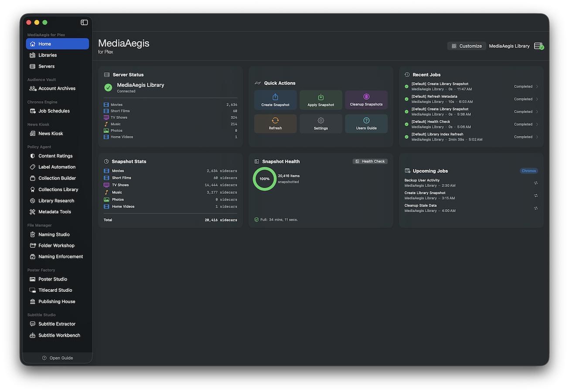
Task: Click the Poster Studio icon
Action: tap(32, 279)
